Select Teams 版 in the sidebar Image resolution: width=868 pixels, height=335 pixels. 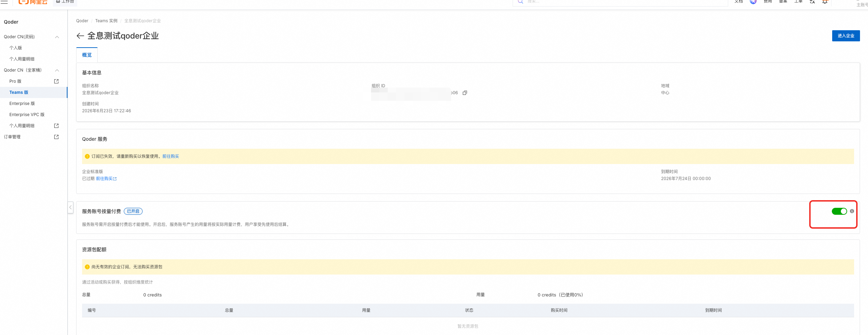coord(19,92)
